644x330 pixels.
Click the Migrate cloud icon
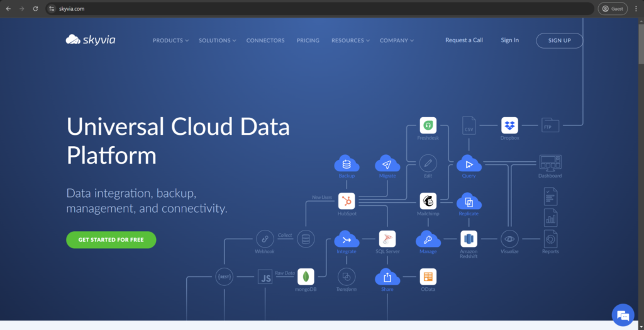387,163
